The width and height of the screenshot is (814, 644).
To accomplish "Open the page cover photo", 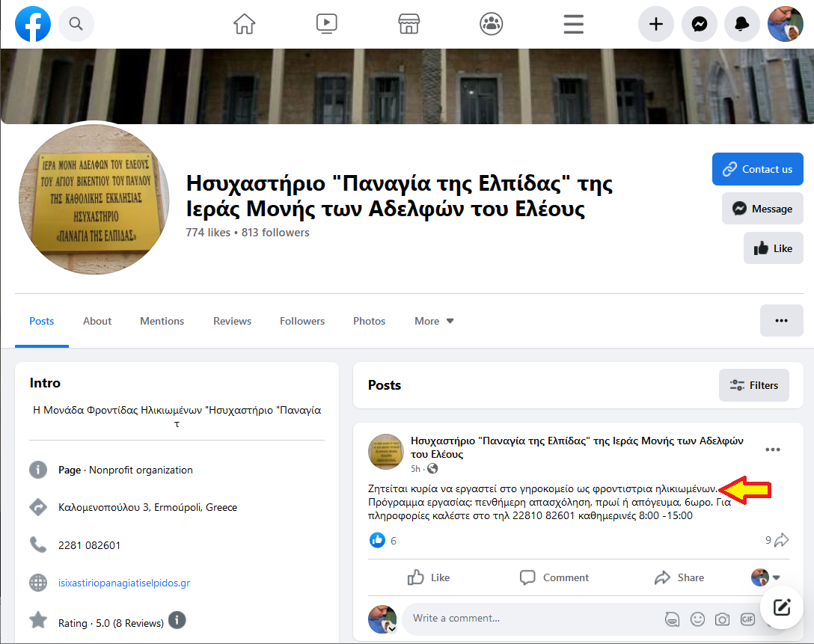I will (407, 86).
